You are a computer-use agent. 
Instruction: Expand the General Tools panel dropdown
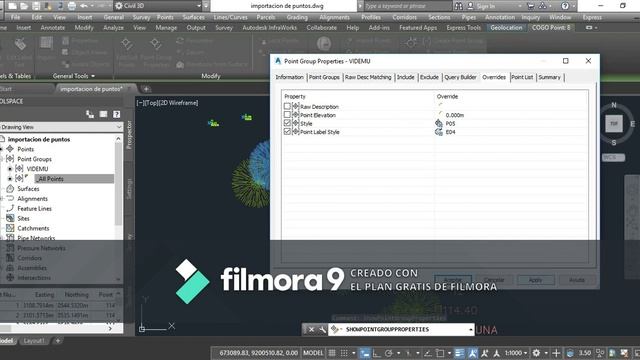tap(73, 76)
